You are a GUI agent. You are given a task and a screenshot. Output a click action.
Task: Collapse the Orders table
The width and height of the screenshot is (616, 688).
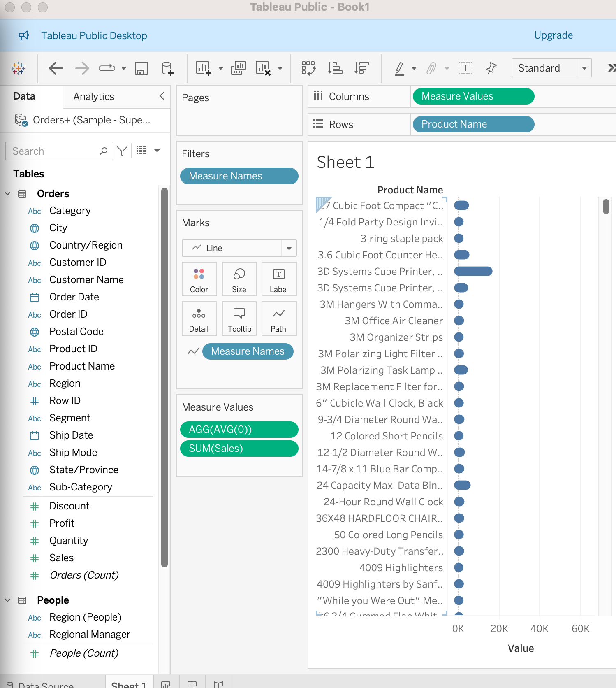pos(8,193)
